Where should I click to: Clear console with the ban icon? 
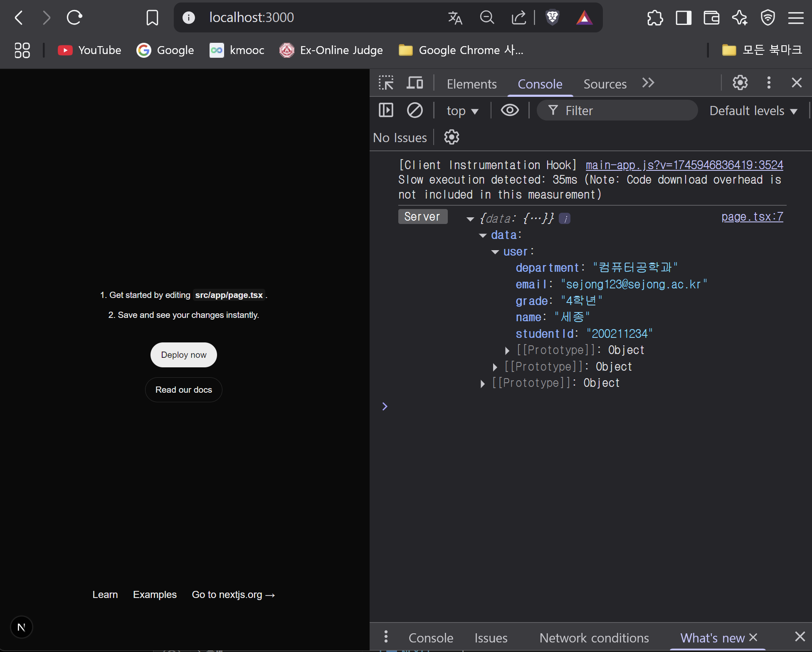click(415, 111)
